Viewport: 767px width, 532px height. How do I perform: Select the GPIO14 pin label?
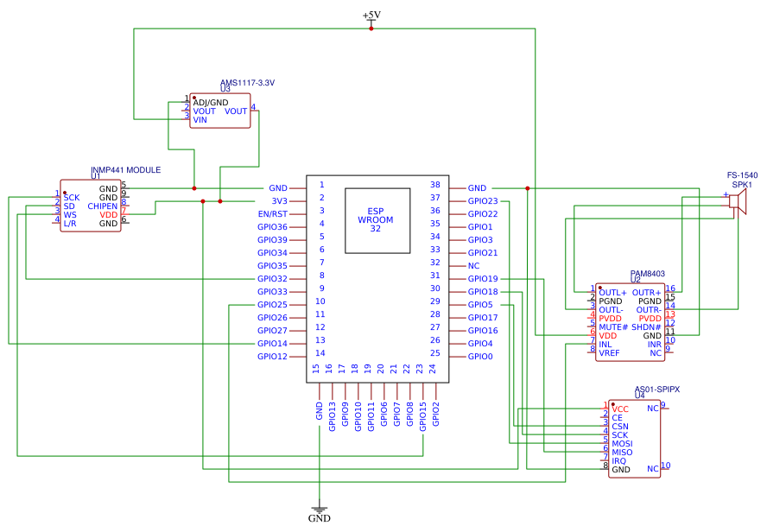click(x=272, y=343)
